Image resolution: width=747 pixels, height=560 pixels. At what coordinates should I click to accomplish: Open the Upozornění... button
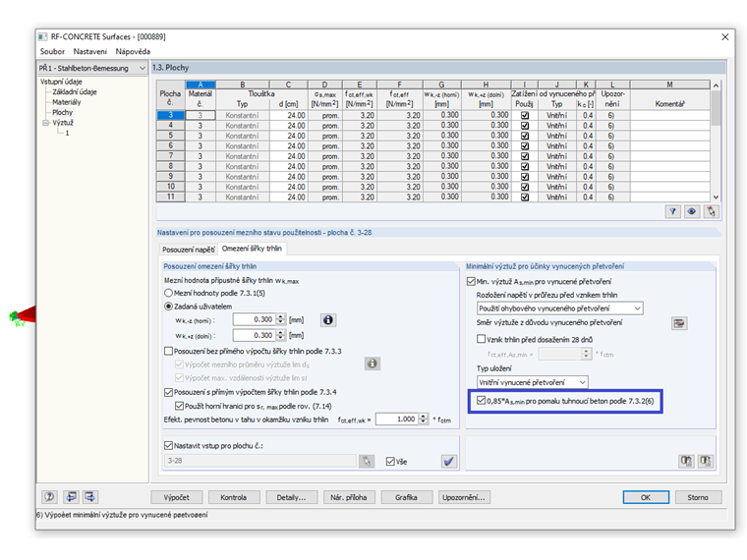pos(464,497)
